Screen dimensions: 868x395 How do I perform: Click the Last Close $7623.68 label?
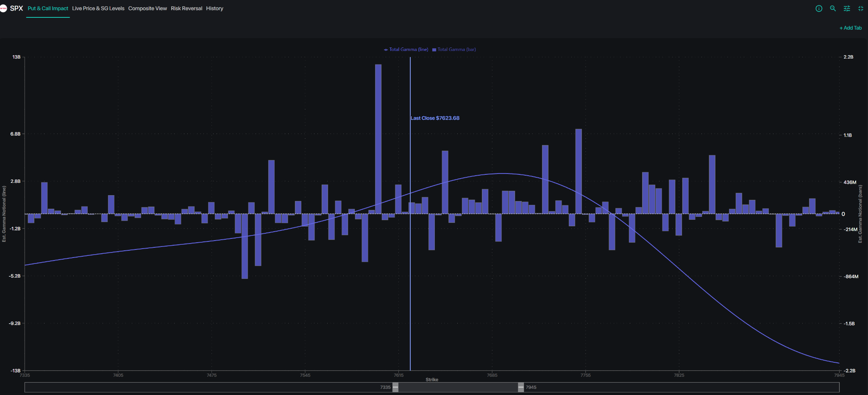[x=435, y=118]
